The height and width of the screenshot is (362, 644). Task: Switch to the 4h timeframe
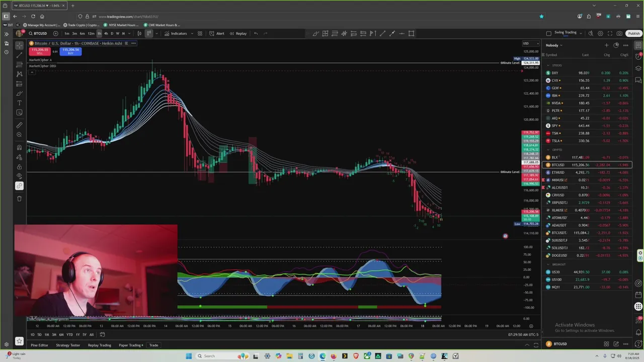(106, 34)
